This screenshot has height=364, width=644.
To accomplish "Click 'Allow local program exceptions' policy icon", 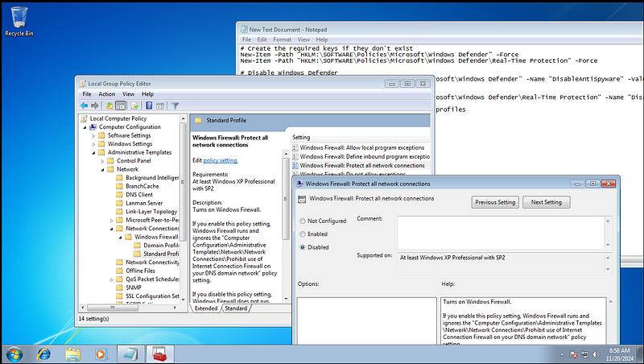I will 295,147.
